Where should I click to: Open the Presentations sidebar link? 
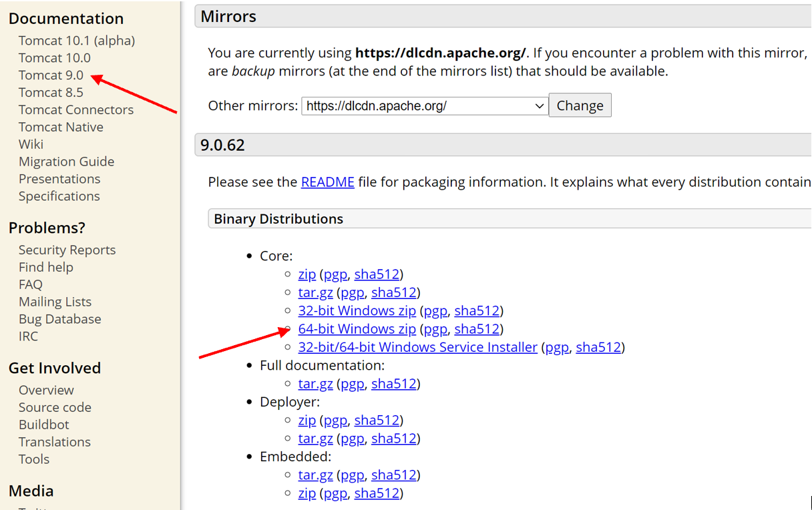tap(59, 180)
